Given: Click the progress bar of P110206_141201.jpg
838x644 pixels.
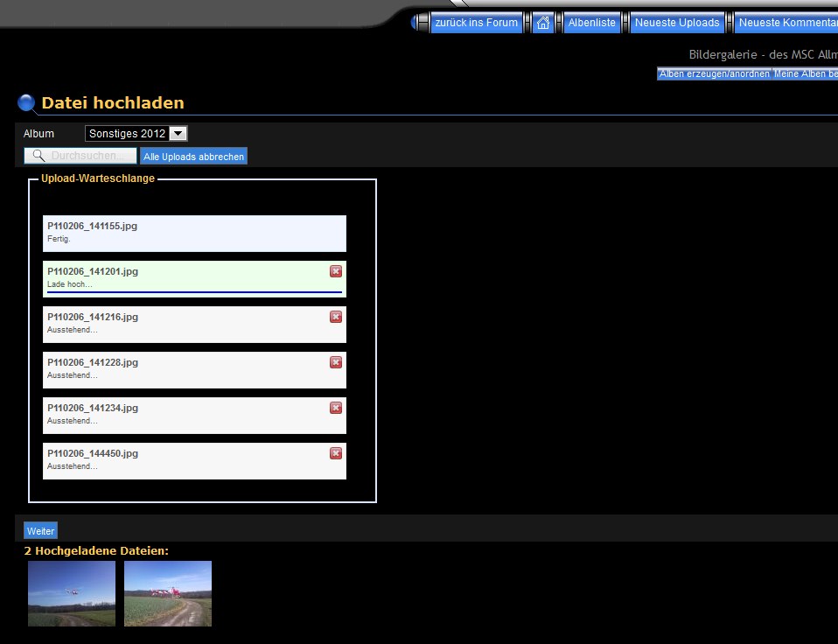Looking at the screenshot, I should tap(194, 292).
